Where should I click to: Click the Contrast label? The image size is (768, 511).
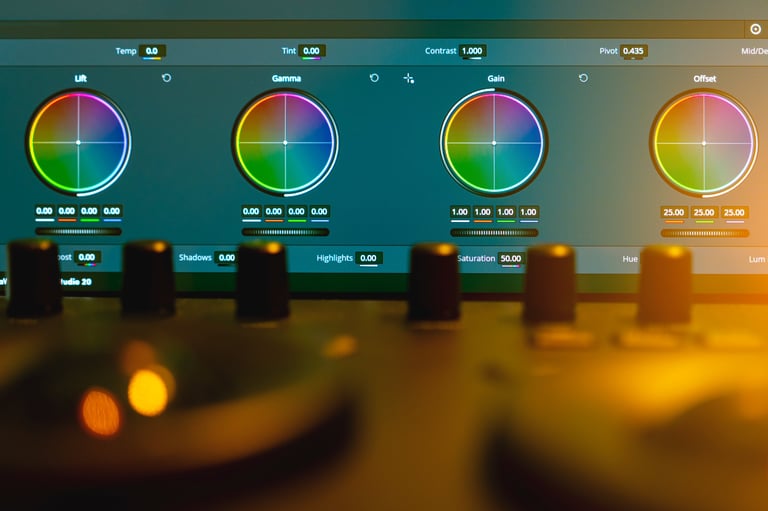coord(441,51)
